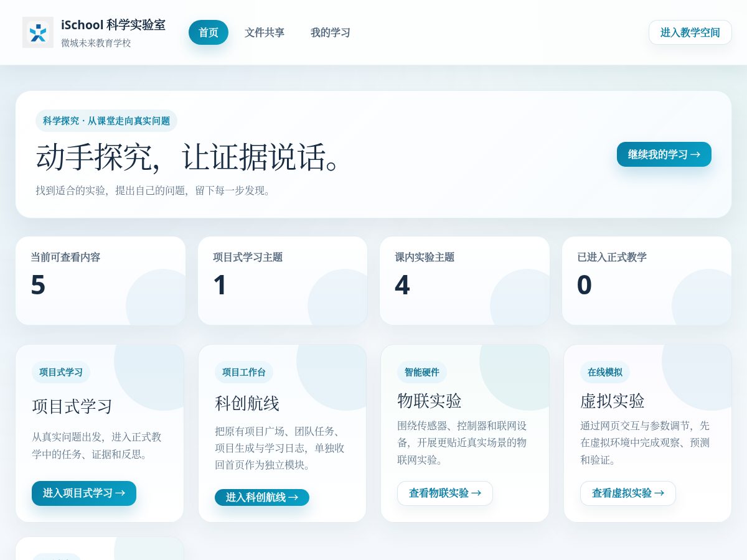Select the 项目式学习主题 stat card
Viewport: 747px width, 560px height.
tap(283, 281)
